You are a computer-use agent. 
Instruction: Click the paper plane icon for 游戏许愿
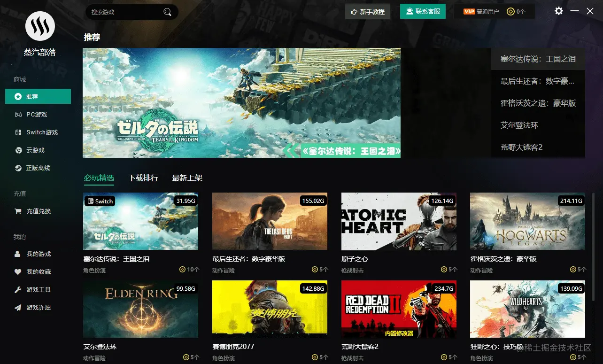coord(18,308)
